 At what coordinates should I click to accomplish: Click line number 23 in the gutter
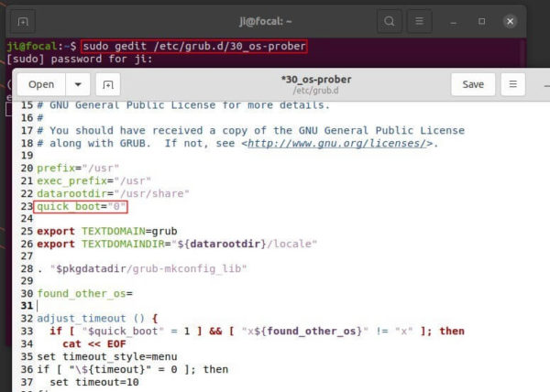(x=27, y=206)
